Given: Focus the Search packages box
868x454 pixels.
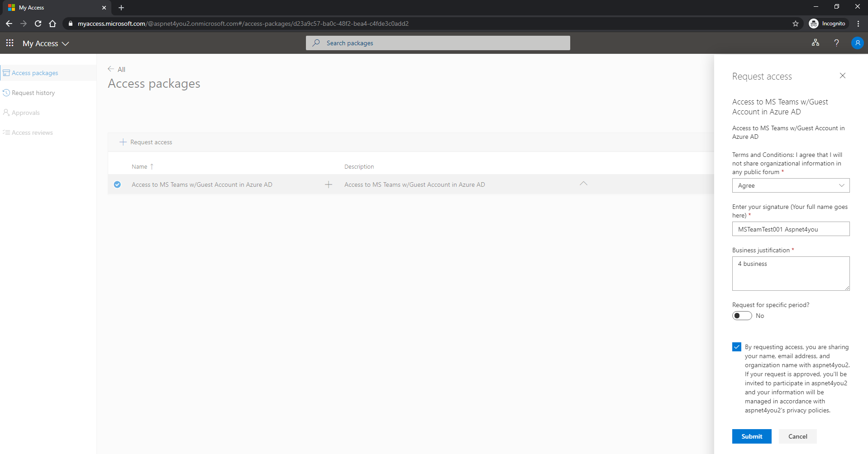Looking at the screenshot, I should tap(438, 43).
